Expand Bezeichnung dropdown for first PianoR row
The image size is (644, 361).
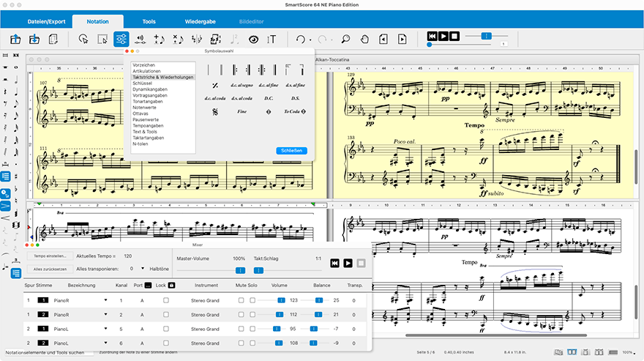pyautogui.click(x=105, y=300)
